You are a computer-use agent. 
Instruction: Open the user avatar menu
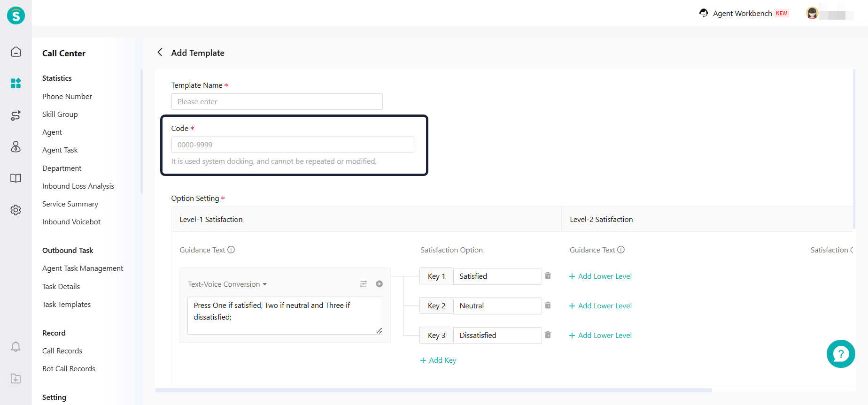(813, 13)
